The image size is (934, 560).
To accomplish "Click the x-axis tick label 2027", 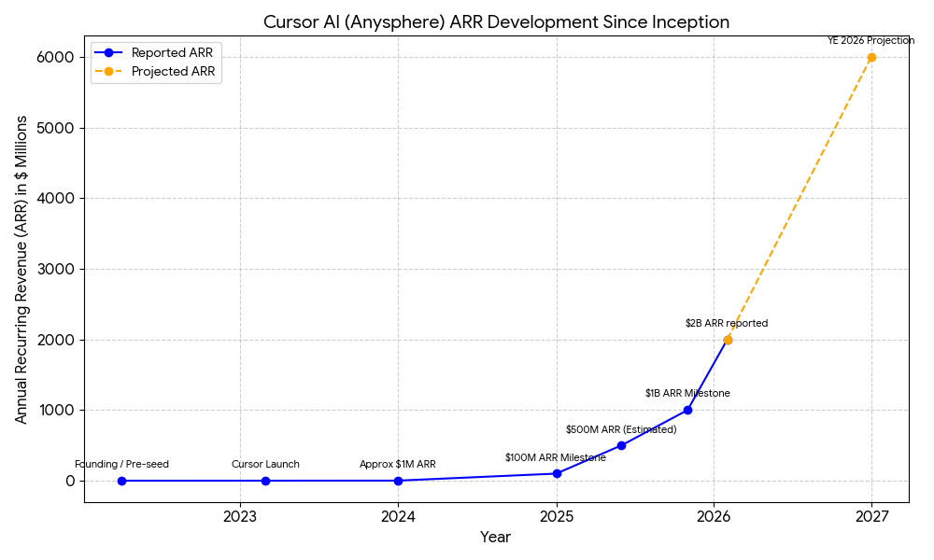I will pos(872,516).
